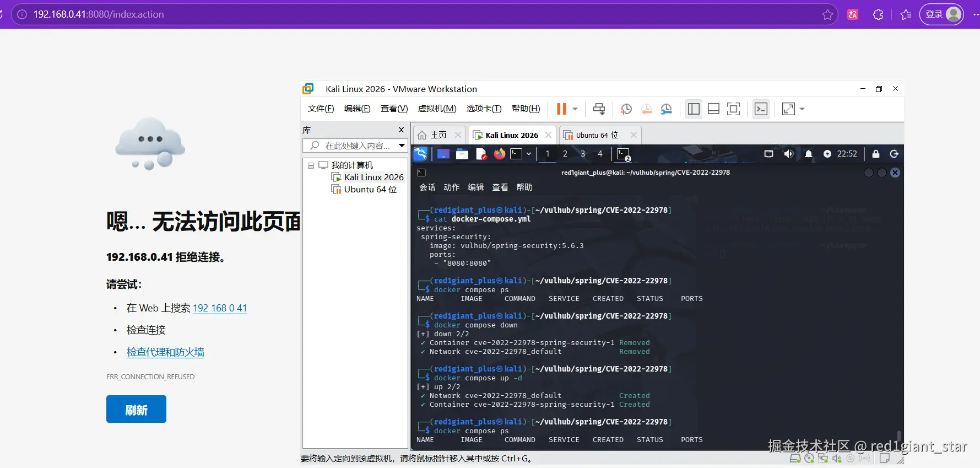Open the stretch display options arrow
980x468 pixels.
click(802, 109)
